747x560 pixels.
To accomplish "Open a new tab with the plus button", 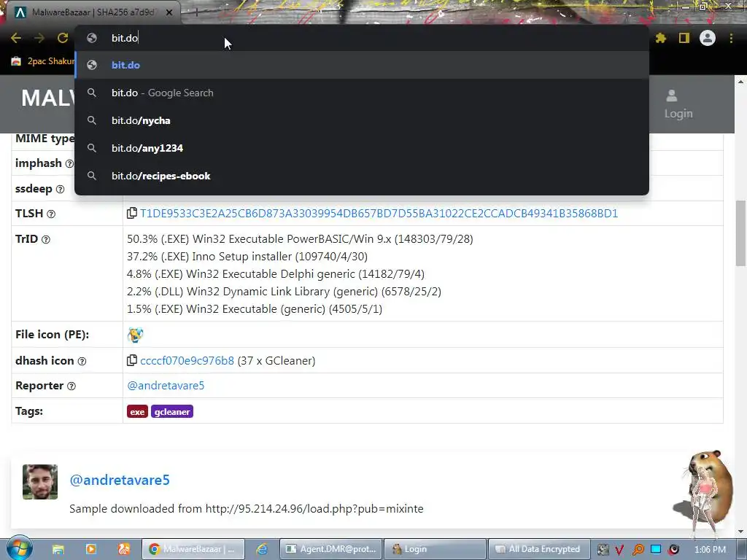I will (196, 12).
